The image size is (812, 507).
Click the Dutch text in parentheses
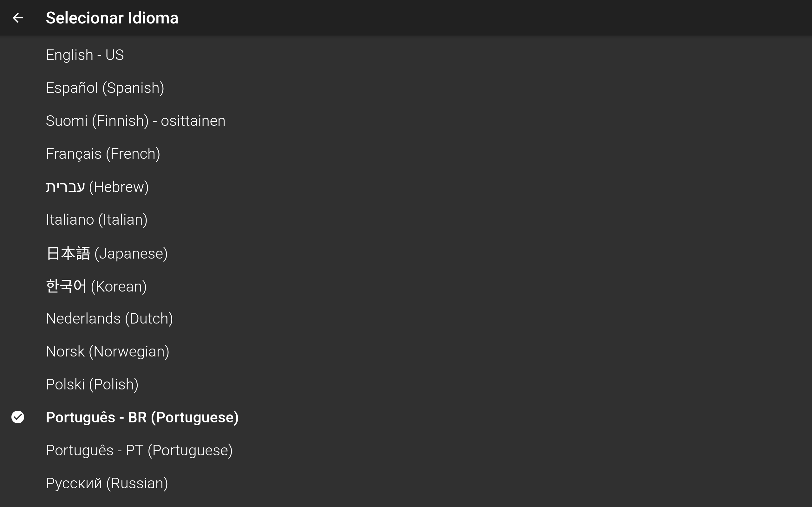point(149,319)
